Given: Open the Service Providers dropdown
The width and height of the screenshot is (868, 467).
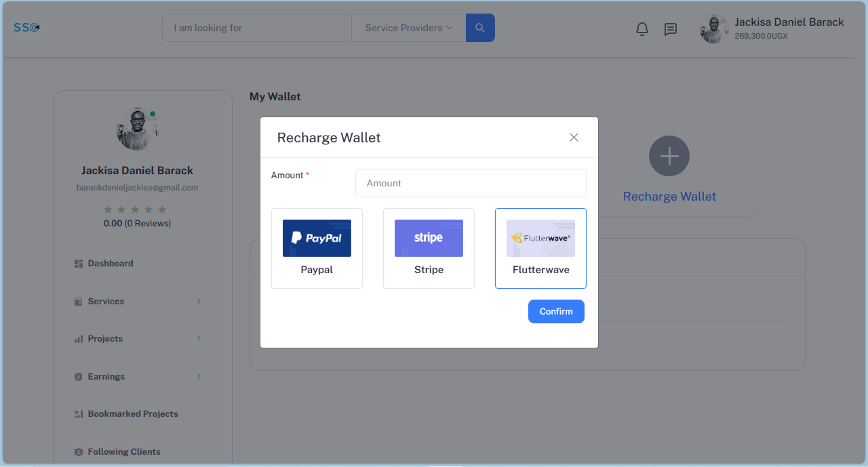Looking at the screenshot, I should coord(408,28).
